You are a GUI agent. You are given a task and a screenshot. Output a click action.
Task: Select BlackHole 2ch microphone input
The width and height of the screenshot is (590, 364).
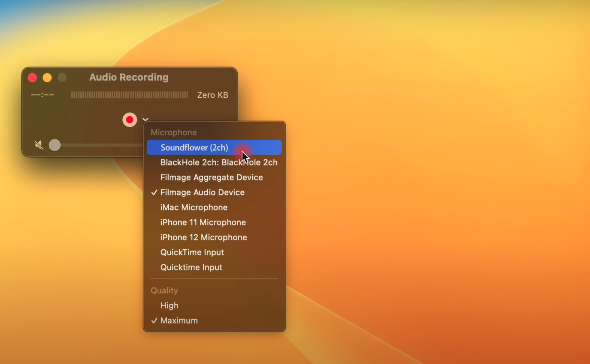pyautogui.click(x=214, y=162)
